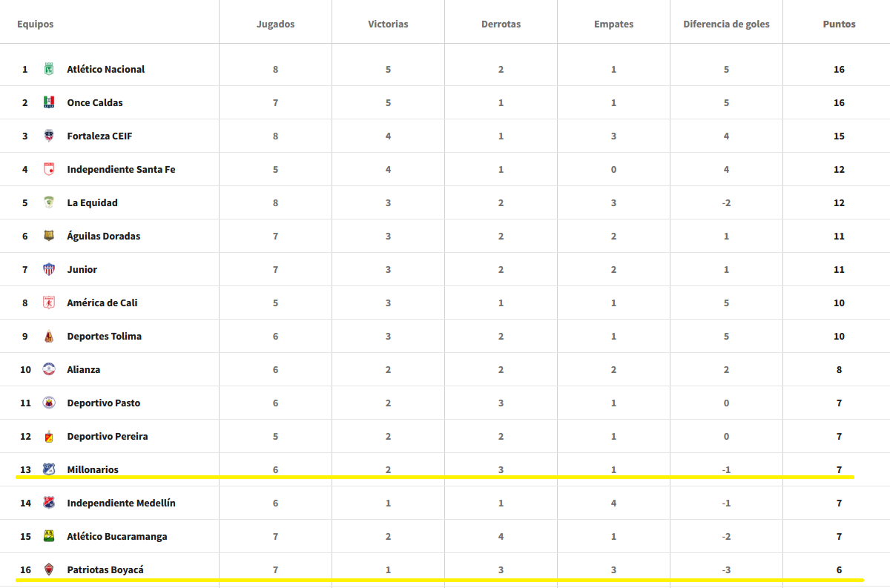The width and height of the screenshot is (890, 588).
Task: Click the Puntos column header
Action: coord(839,24)
